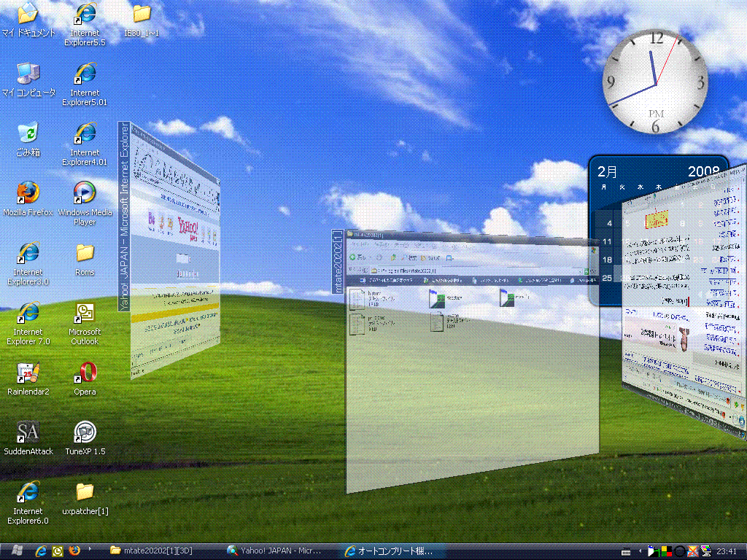Click the ごみ箱 recycle bin icon
747x560 pixels.
click(x=28, y=134)
